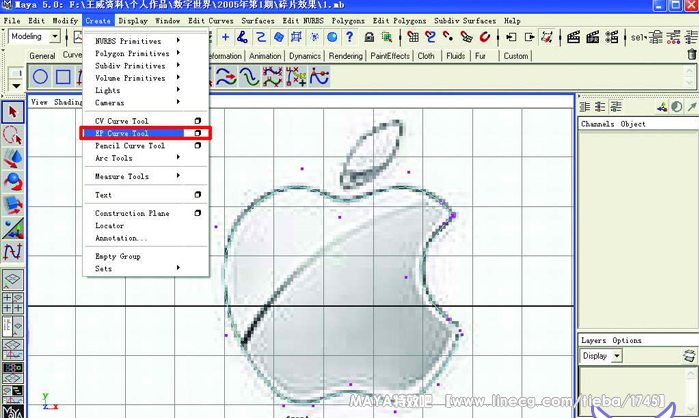The width and height of the screenshot is (699, 418).
Task: Click the question mark help icon
Action: pos(350,37)
